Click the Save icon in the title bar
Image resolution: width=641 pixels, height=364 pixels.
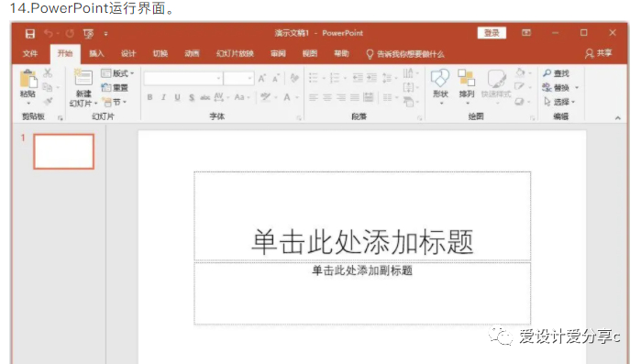click(30, 34)
